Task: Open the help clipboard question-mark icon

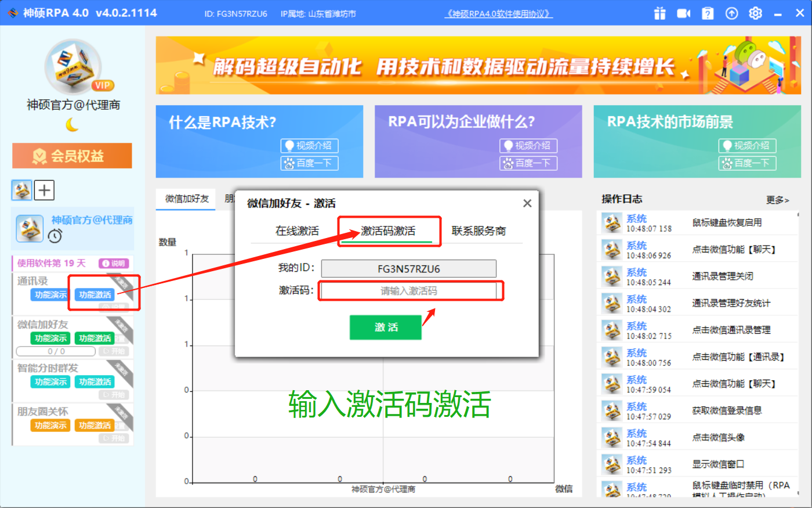Action: coord(708,13)
